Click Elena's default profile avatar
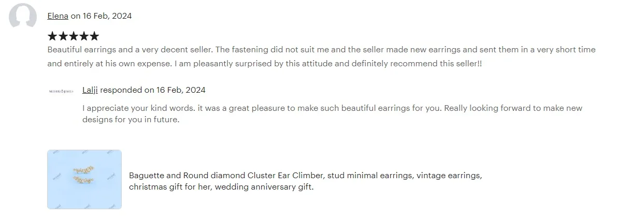Screen dimensions: 644x216 coord(23,16)
